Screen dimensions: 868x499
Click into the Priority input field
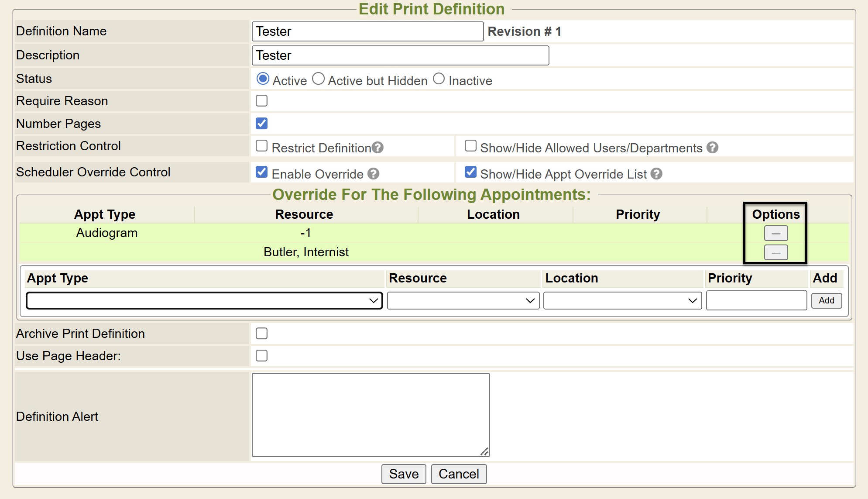coord(756,300)
